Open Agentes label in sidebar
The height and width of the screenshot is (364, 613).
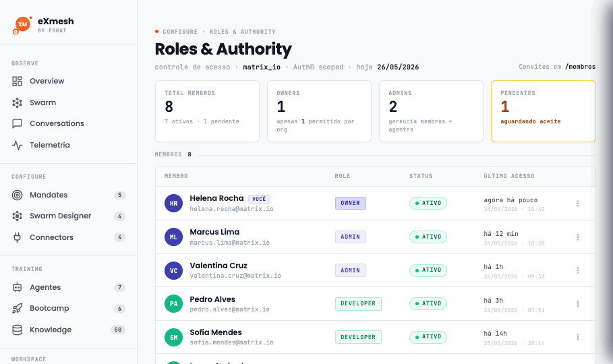[x=45, y=287]
